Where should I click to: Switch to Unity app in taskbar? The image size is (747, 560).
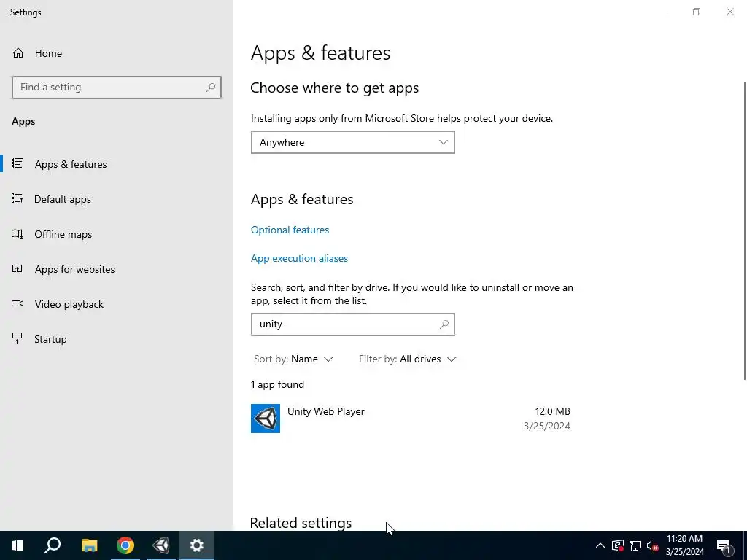coord(161,545)
